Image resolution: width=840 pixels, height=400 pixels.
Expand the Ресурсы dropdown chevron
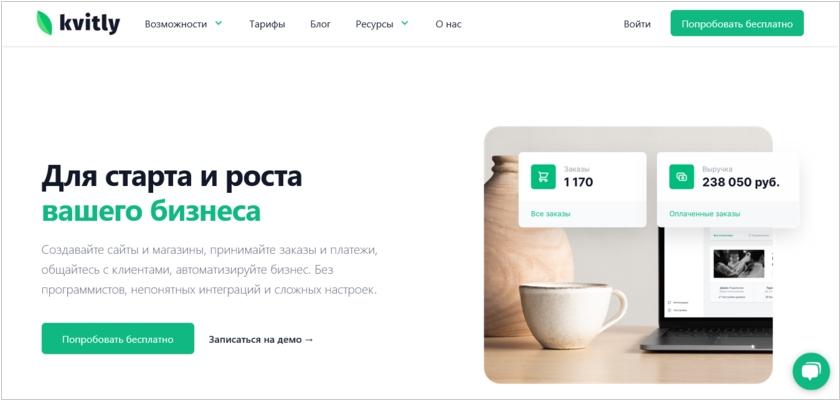pos(405,23)
